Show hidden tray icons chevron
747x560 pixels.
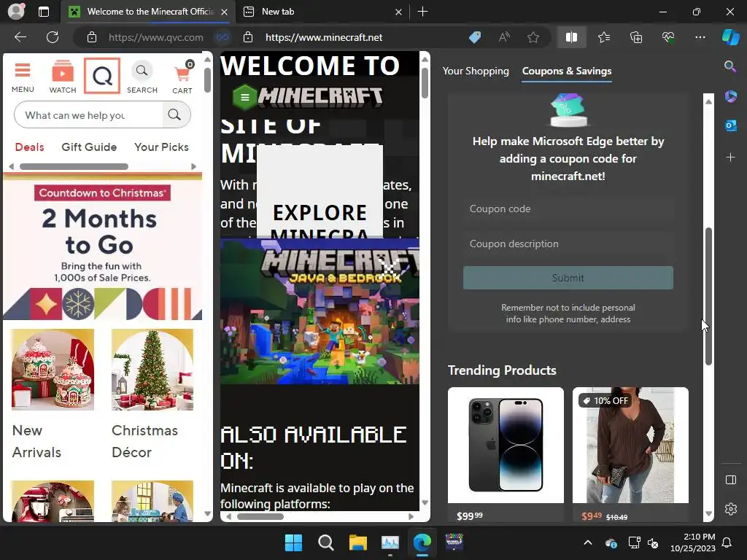coord(588,542)
